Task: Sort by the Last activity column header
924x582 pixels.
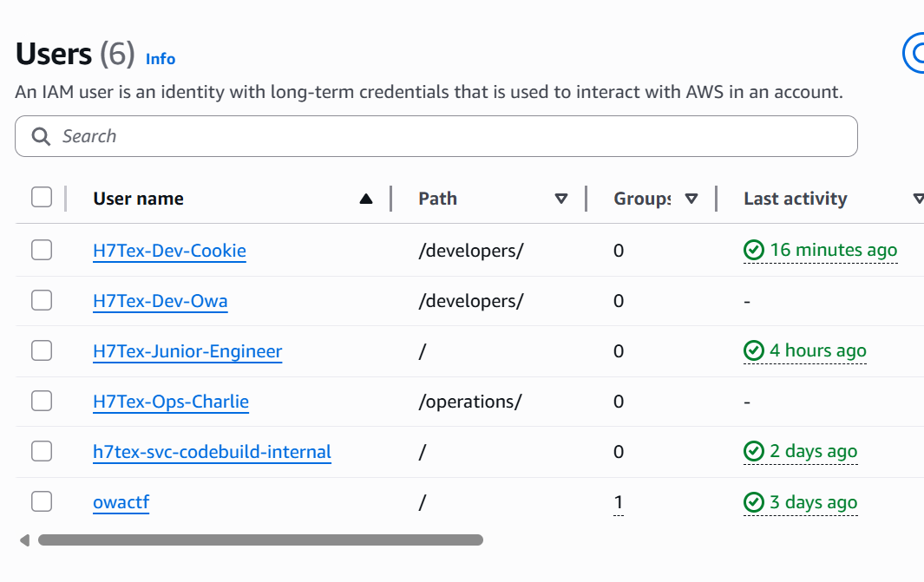Action: (x=795, y=199)
